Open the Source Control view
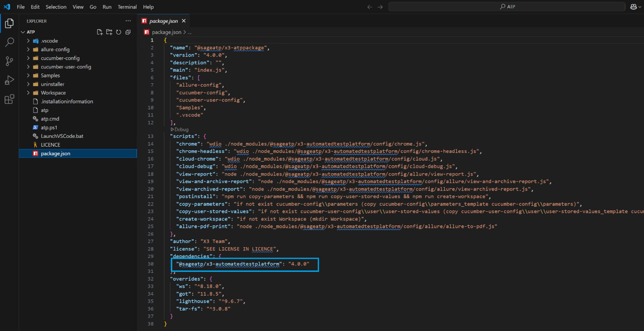The image size is (644, 331). (9, 61)
